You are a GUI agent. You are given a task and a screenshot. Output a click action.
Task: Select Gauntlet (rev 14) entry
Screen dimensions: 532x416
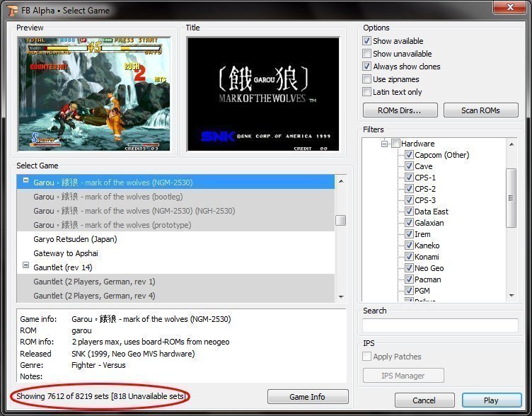(x=175, y=267)
